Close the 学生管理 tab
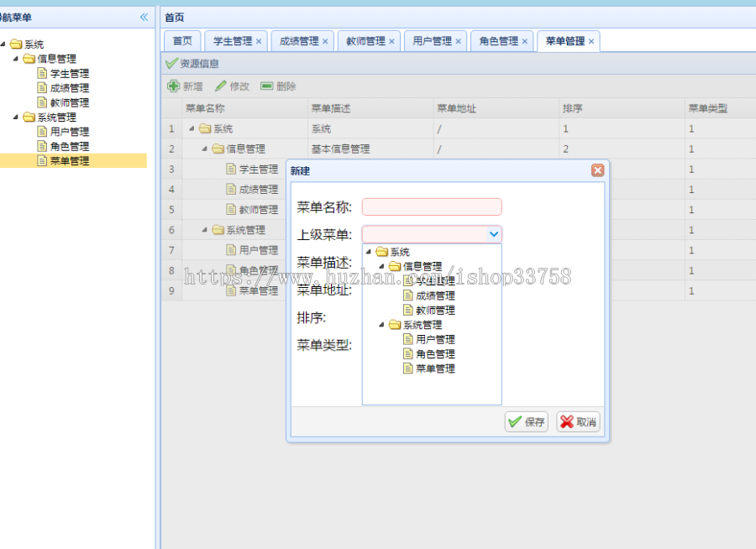 coord(259,41)
